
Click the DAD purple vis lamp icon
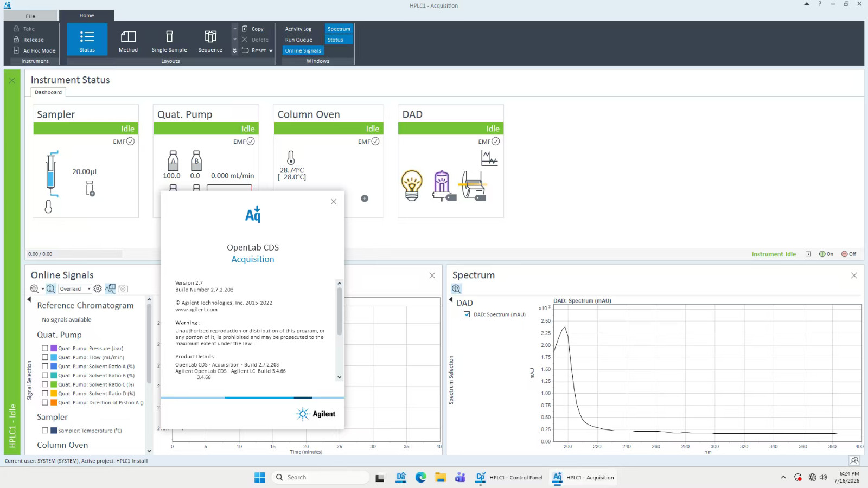click(x=443, y=185)
